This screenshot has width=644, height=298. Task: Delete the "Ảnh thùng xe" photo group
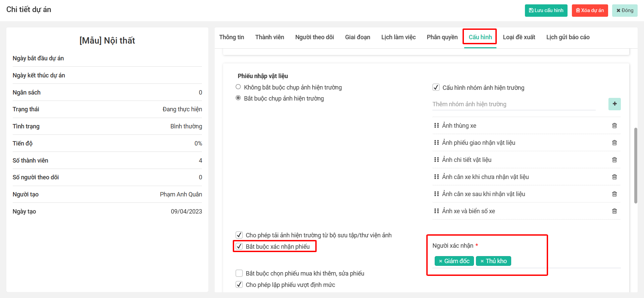click(x=614, y=126)
